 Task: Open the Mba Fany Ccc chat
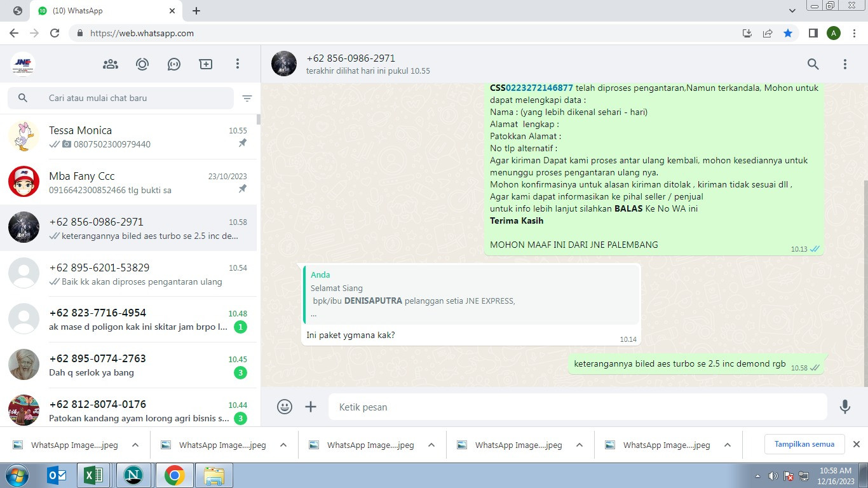[128, 182]
